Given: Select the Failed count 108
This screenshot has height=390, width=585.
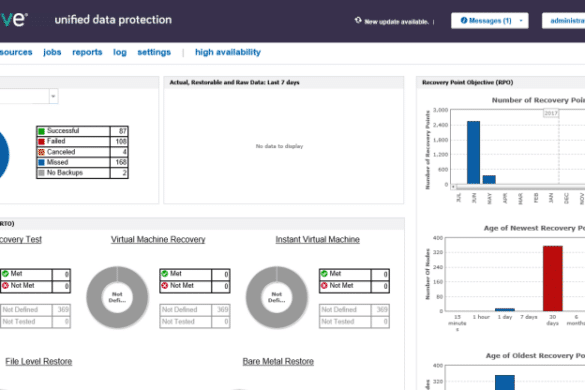Looking at the screenshot, I should click(121, 141).
